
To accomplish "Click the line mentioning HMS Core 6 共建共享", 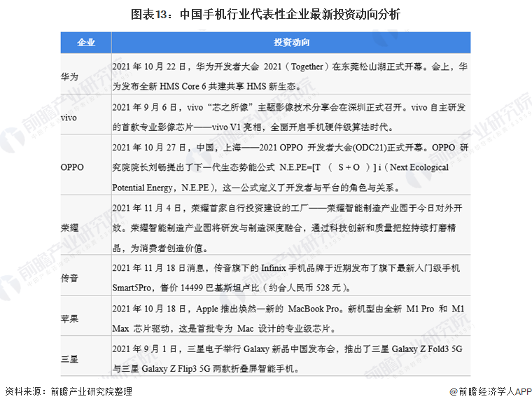I will tap(206, 87).
